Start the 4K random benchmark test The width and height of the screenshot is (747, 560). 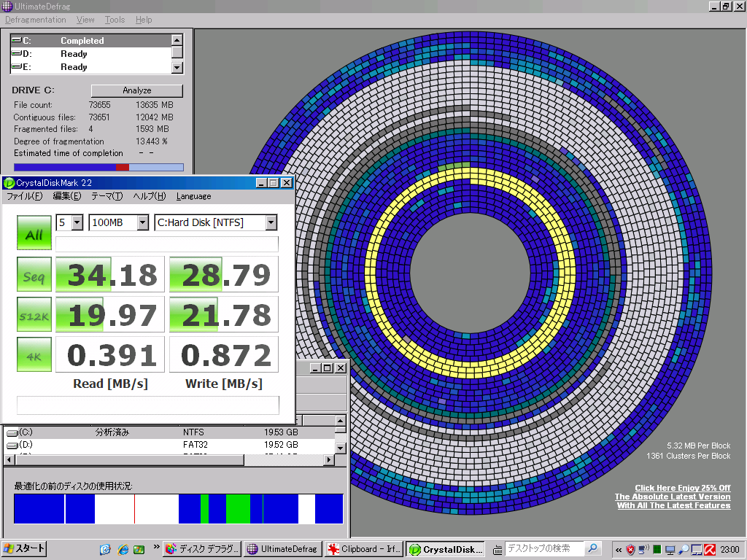click(x=34, y=355)
